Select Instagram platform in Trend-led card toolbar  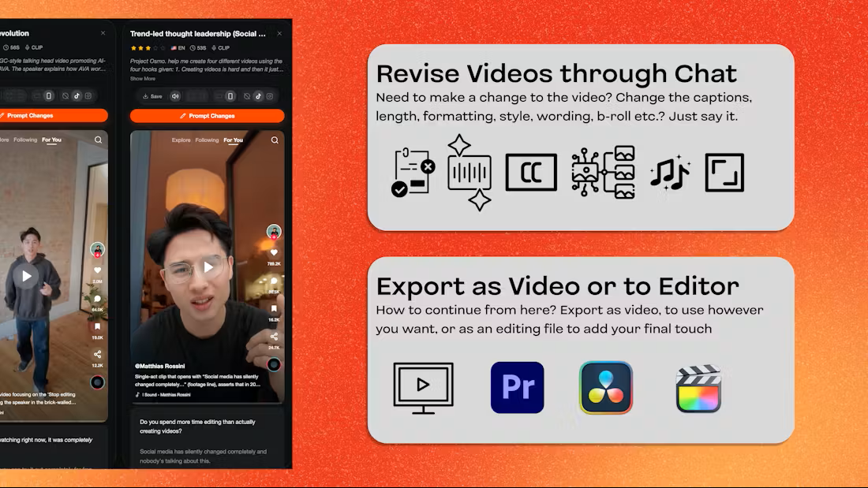coord(270,96)
